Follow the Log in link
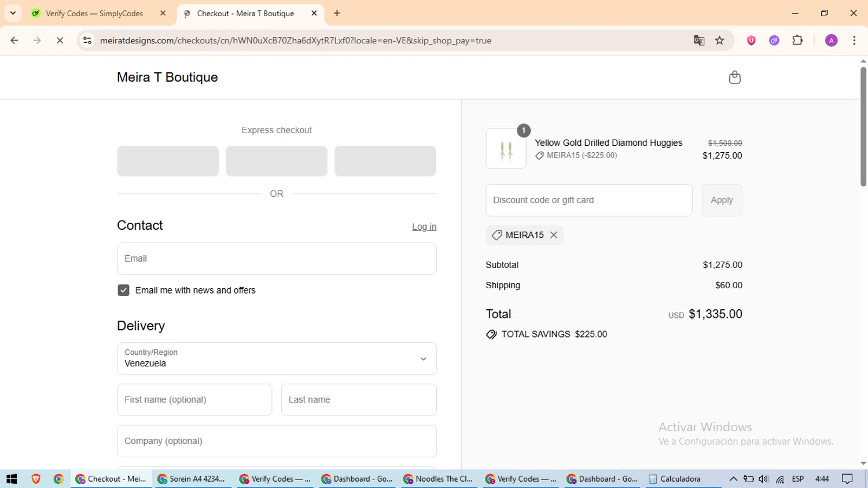Screen dimensions: 868x488 coord(424,227)
